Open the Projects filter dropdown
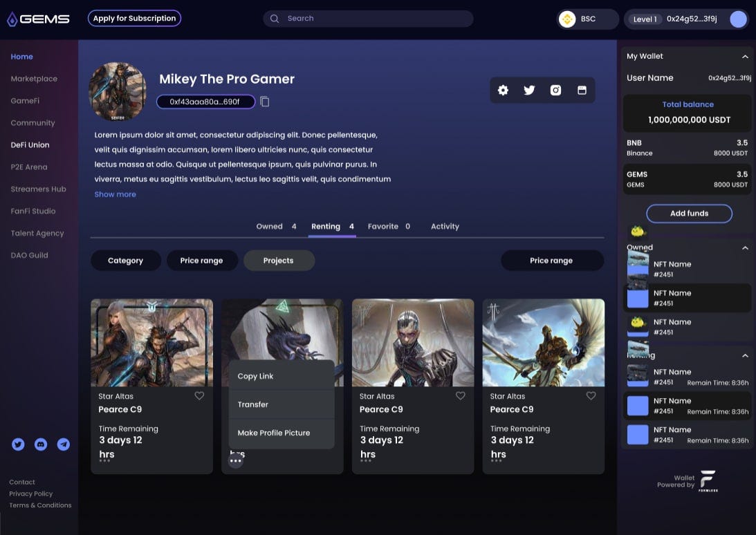 point(279,261)
